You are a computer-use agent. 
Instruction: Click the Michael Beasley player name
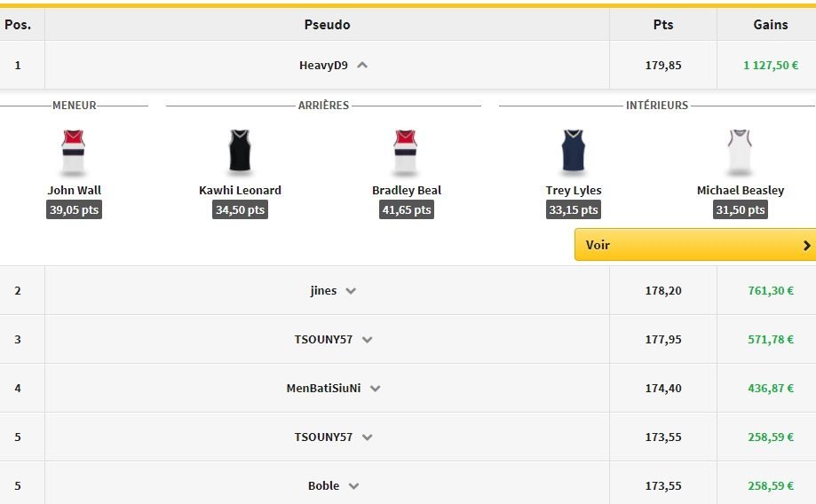(740, 190)
